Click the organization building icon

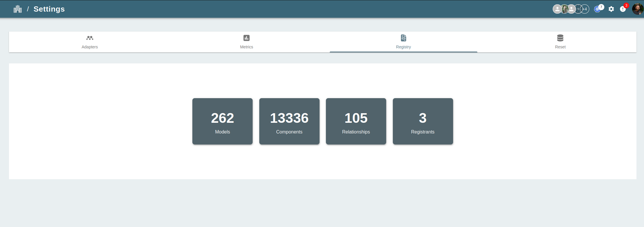[x=18, y=9]
